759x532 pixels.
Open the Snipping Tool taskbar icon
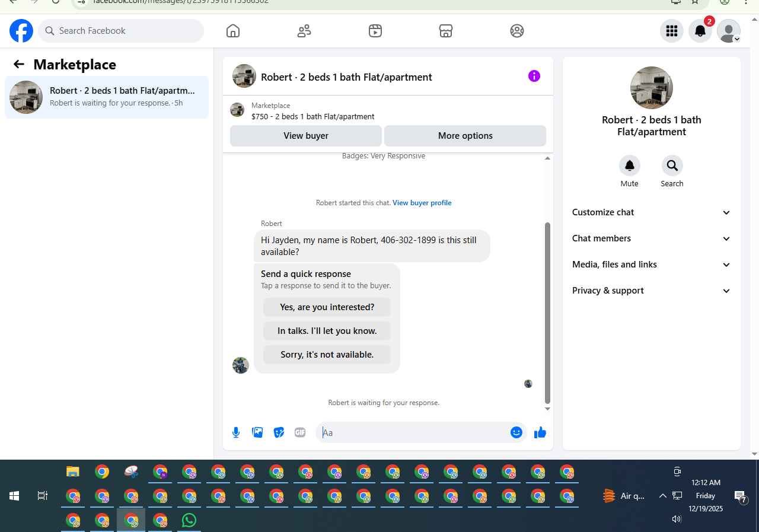(x=131, y=472)
